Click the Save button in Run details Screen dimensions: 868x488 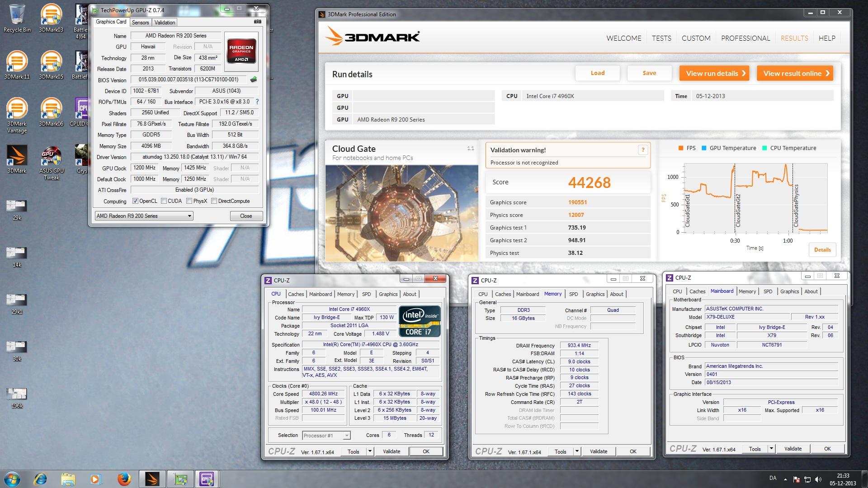pos(650,73)
